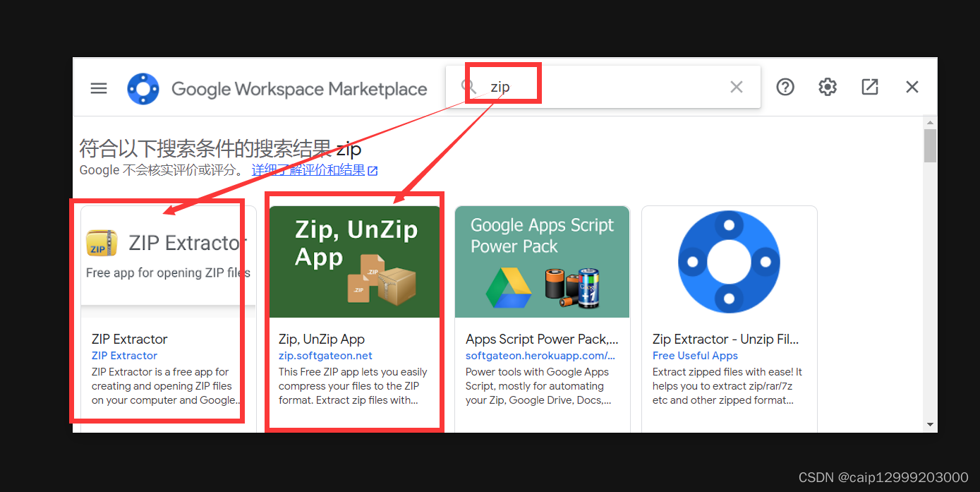The image size is (980, 492).
Task: Click the Google Workspace Marketplace logo
Action: coord(143,88)
